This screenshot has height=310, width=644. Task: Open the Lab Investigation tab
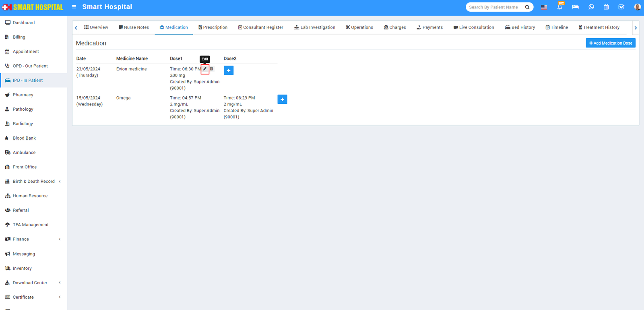pyautogui.click(x=314, y=27)
